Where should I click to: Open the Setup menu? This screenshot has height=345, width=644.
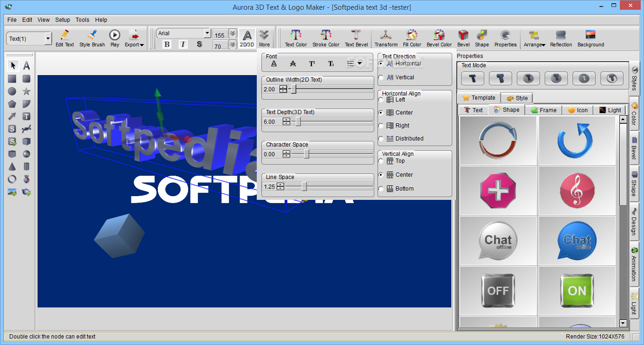click(x=63, y=20)
